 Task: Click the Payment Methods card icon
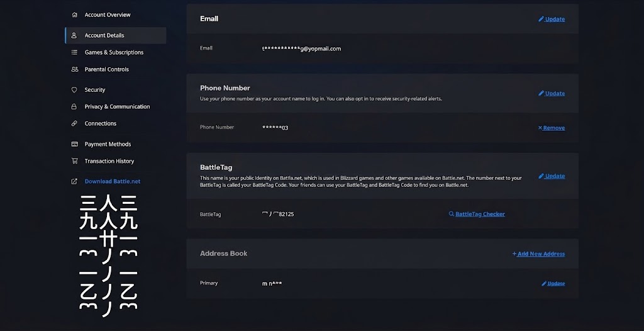(x=74, y=144)
